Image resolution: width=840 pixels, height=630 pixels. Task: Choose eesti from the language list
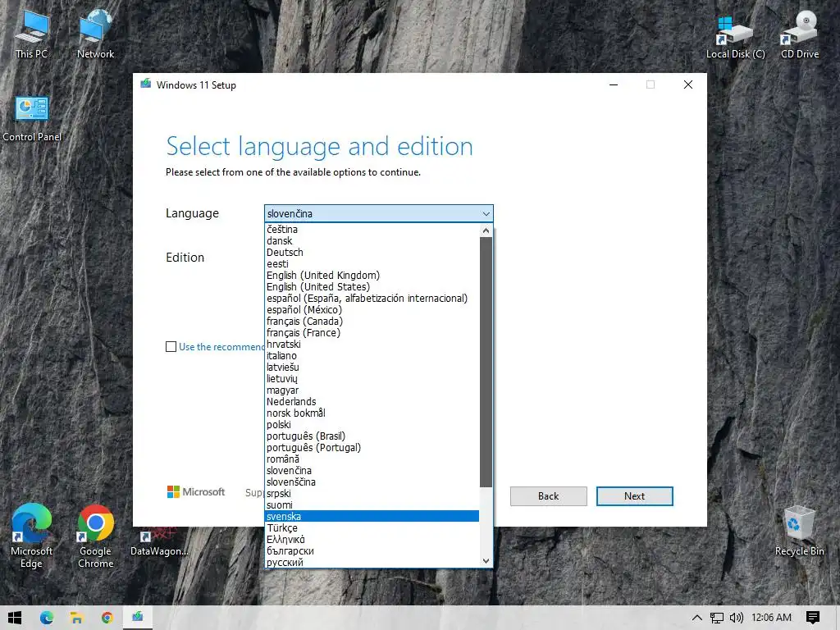372,264
